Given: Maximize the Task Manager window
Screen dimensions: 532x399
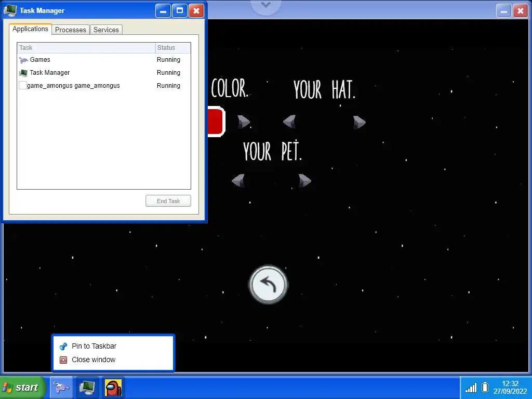Looking at the screenshot, I should [x=179, y=10].
